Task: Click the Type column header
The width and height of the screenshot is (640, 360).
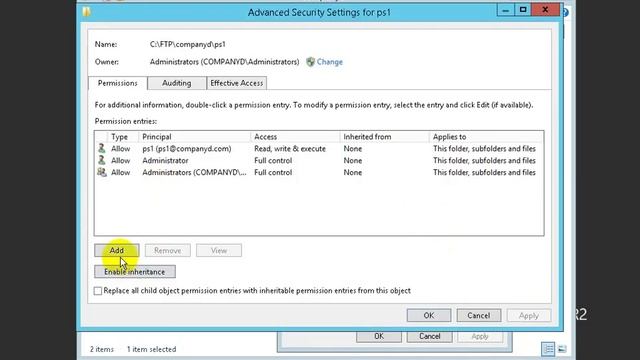Action: (x=122, y=137)
